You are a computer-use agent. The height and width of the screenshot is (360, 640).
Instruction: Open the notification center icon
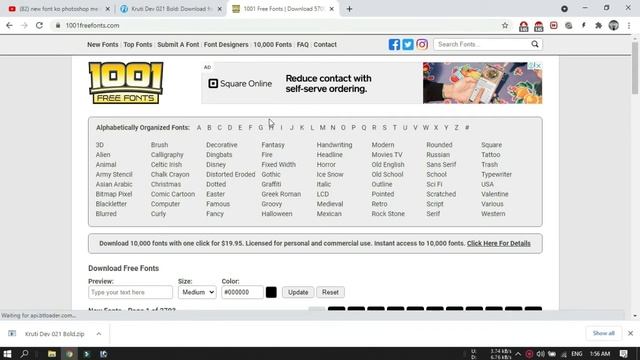click(624, 354)
